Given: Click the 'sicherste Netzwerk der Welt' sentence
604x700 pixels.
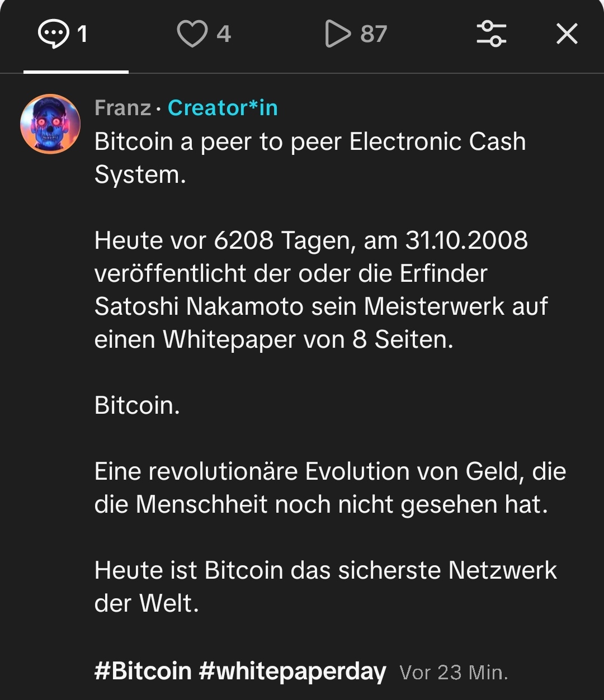Looking at the screenshot, I should [x=326, y=587].
